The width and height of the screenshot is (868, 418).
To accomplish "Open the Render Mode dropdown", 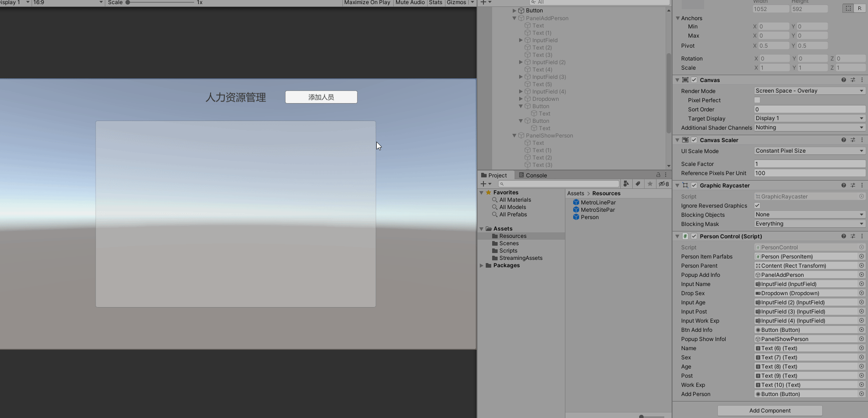I will (x=809, y=91).
